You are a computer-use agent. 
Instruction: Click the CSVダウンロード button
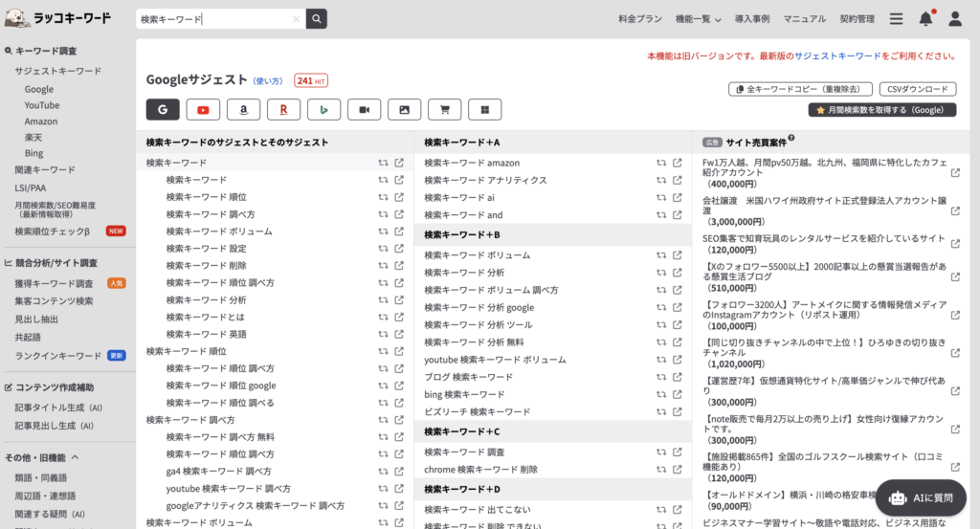[918, 89]
